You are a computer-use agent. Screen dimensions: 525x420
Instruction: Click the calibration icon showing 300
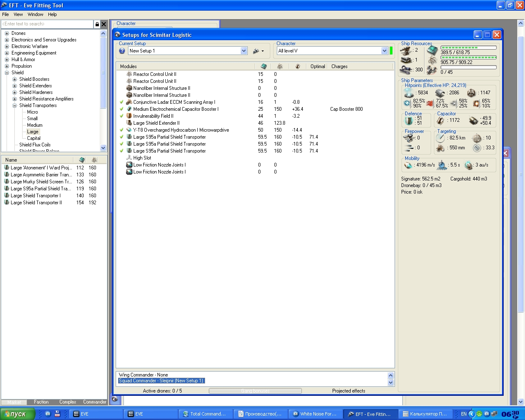[x=406, y=70]
